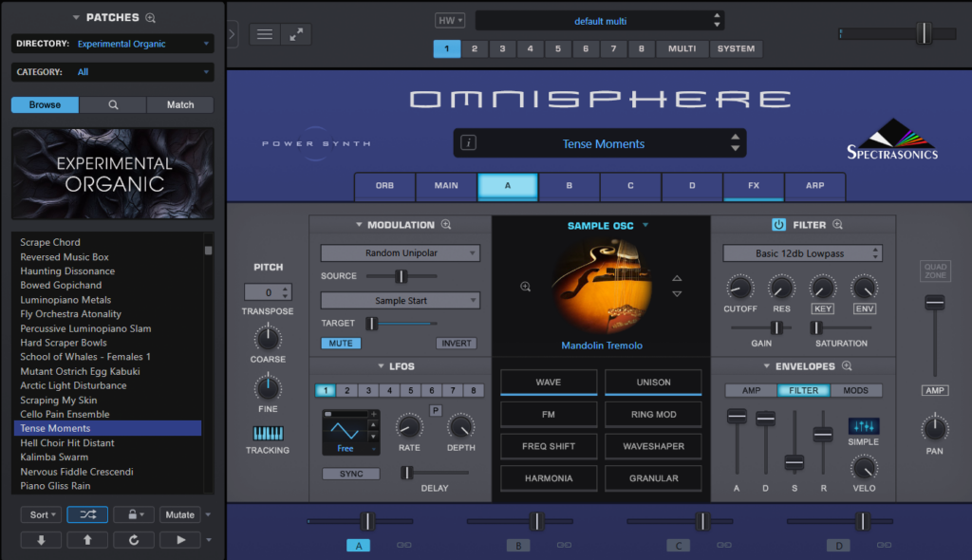
Task: Click the filter power icon
Action: click(x=778, y=225)
